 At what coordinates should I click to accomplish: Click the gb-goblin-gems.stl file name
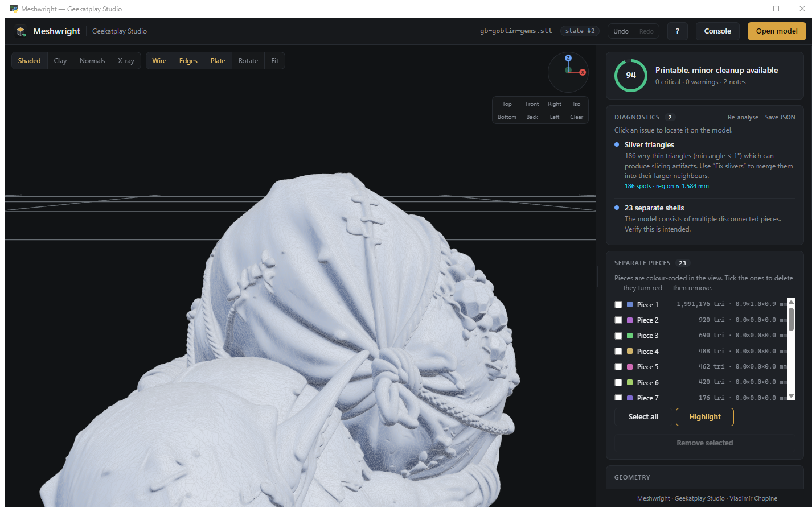point(516,31)
